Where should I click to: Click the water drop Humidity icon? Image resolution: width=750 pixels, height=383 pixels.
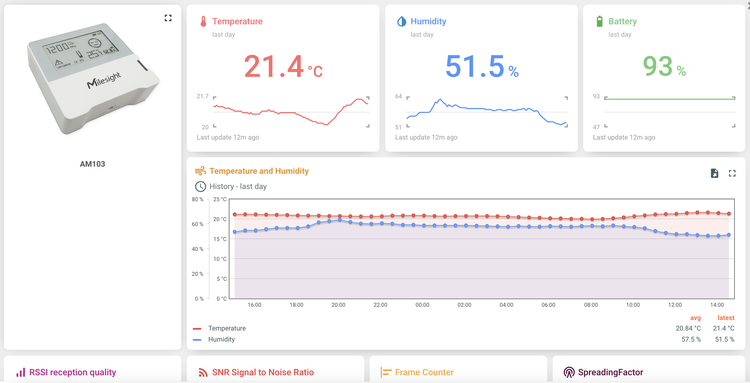point(401,22)
